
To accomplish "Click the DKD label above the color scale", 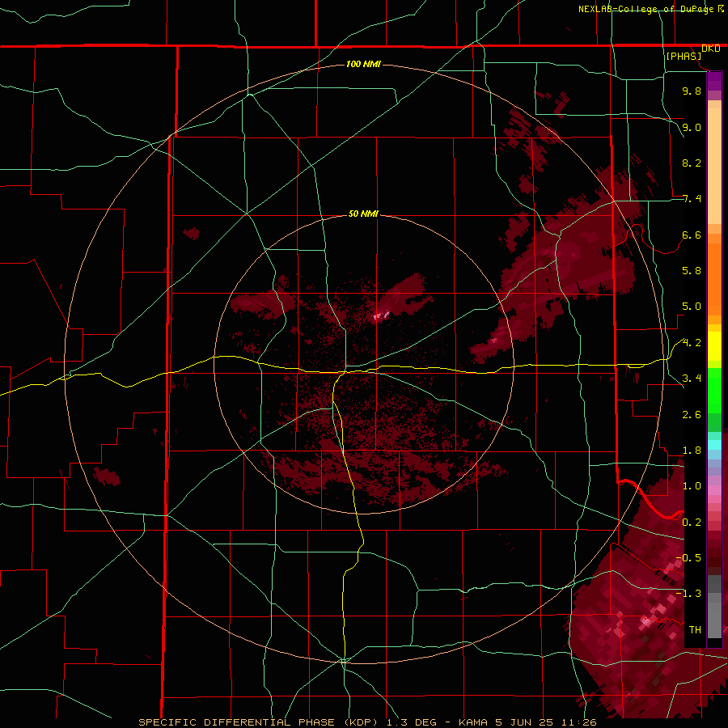I will coord(711,49).
